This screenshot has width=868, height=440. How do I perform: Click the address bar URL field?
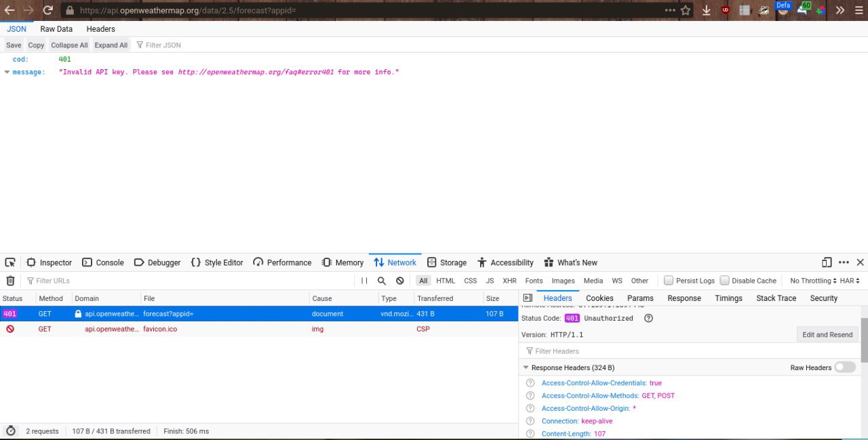coord(370,10)
